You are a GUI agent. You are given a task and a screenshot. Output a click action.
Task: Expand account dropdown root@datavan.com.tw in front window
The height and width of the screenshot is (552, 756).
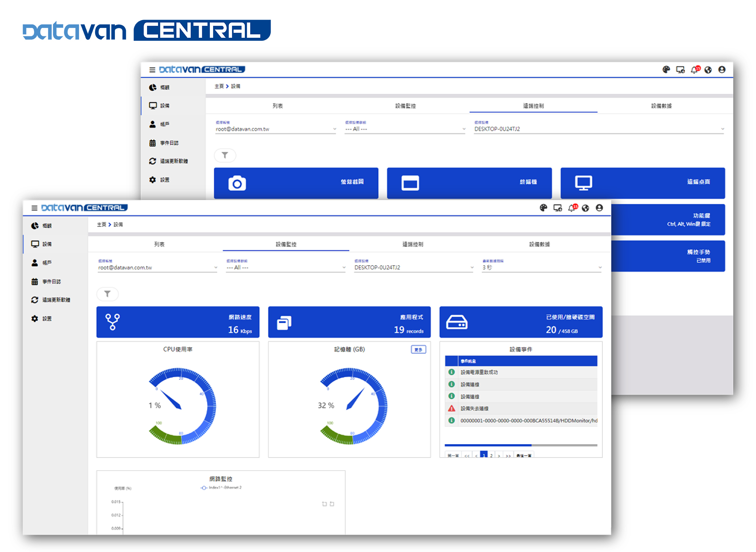pyautogui.click(x=158, y=267)
